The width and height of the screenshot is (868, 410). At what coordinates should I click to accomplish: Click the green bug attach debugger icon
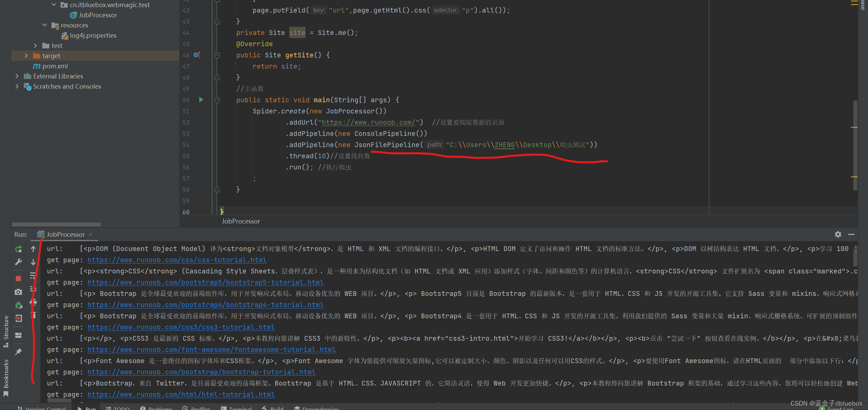click(x=18, y=305)
